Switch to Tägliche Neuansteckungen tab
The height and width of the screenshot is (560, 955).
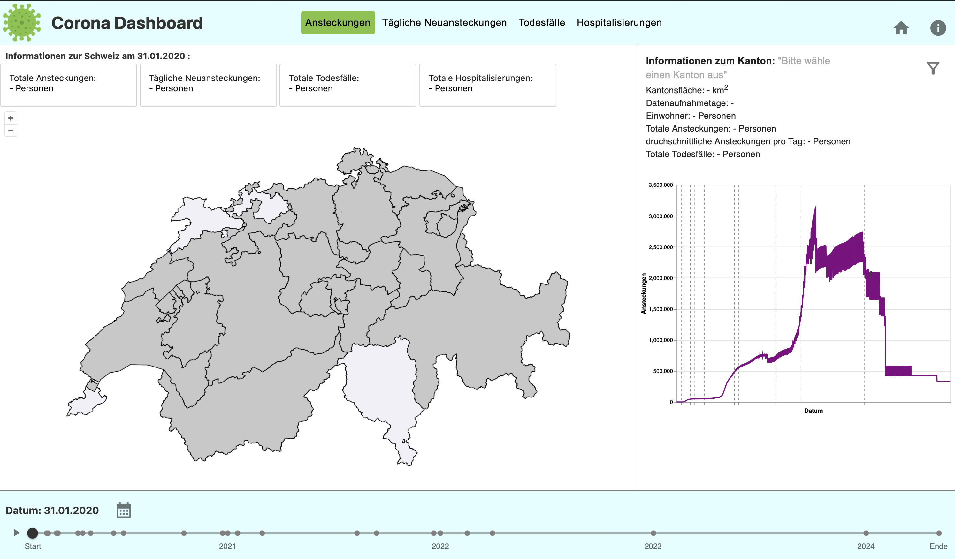click(x=444, y=23)
